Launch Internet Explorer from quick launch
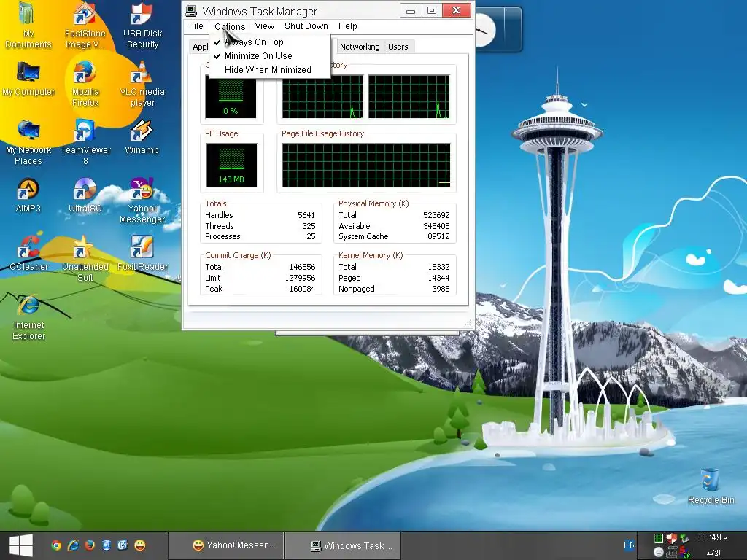Viewport: 747px width, 560px height. click(73, 545)
